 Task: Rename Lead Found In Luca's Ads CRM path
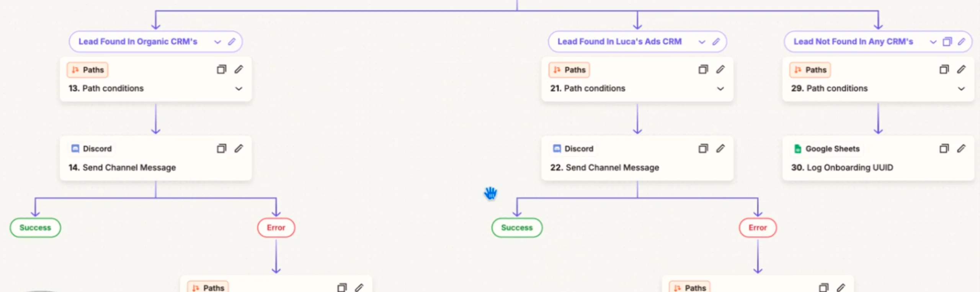[716, 42]
